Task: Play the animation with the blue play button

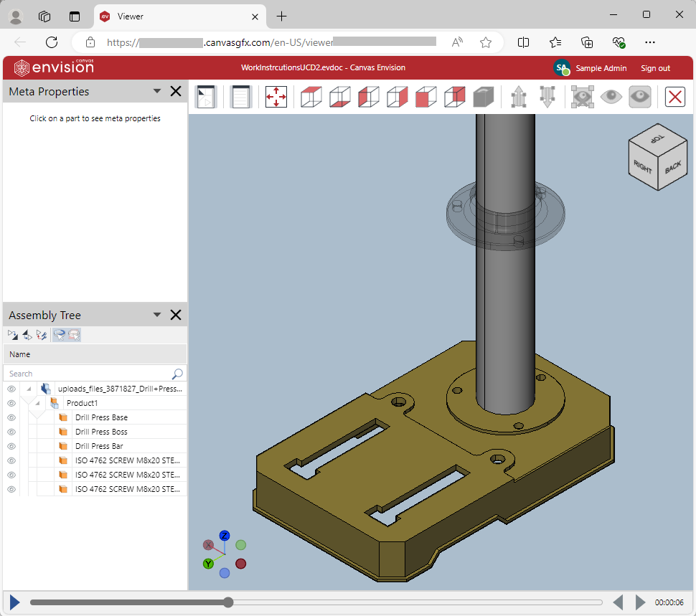Action: click(14, 602)
